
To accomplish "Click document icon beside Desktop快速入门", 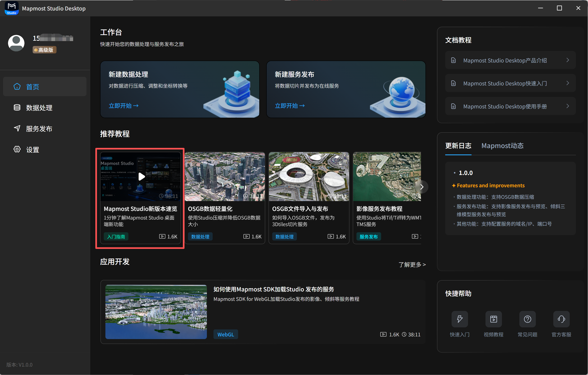I will pos(453,83).
